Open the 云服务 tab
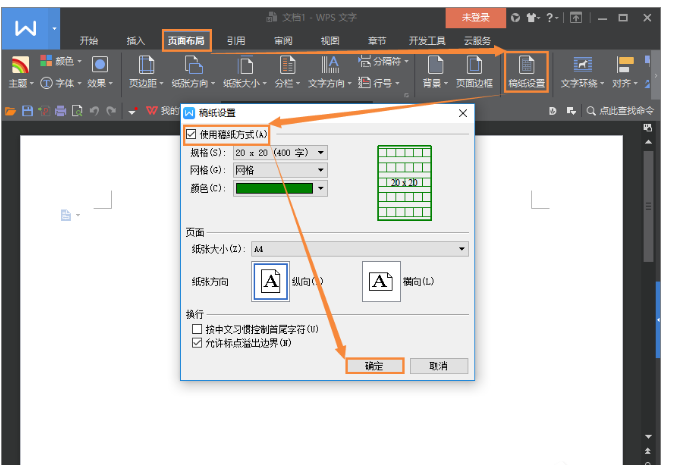This screenshot has height=465, width=674. click(x=477, y=41)
